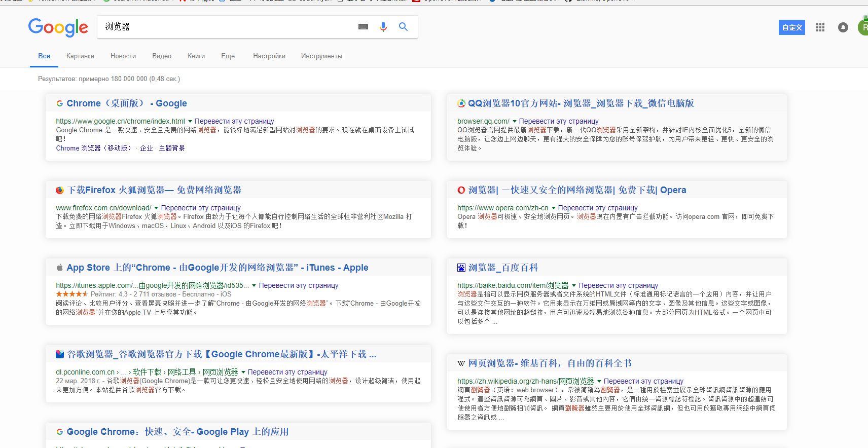Open the notifications bell icon
Viewport: 868px width, 448px height.
[x=843, y=27]
